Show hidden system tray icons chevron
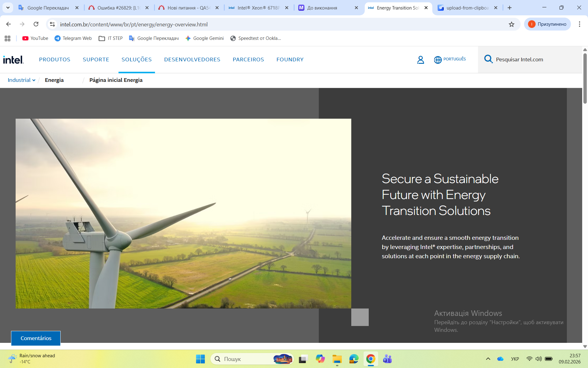This screenshot has height=368, width=588. point(488,359)
